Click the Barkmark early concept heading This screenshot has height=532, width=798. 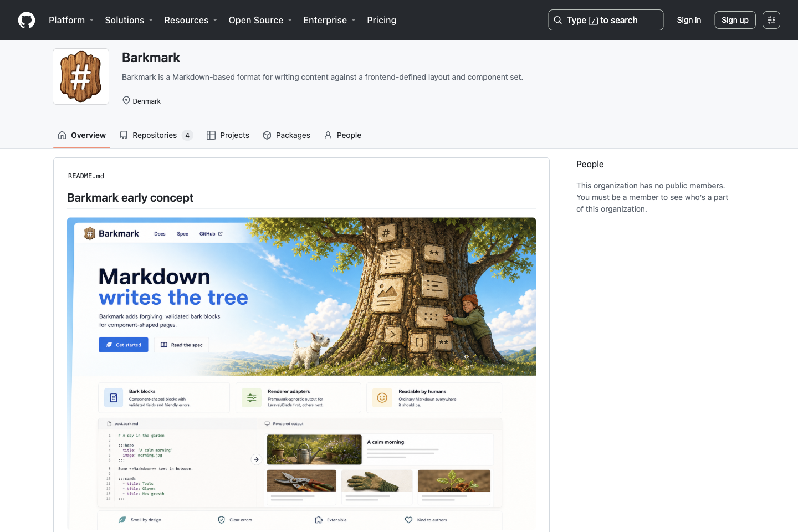tap(130, 198)
